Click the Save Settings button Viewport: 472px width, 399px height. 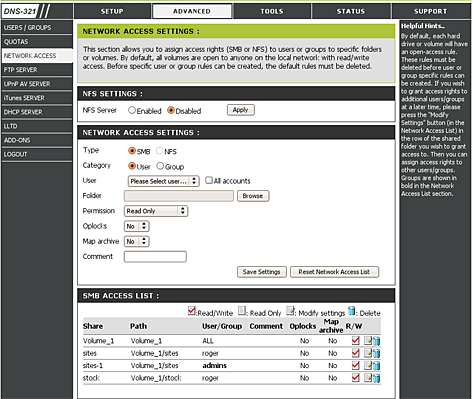(x=262, y=272)
